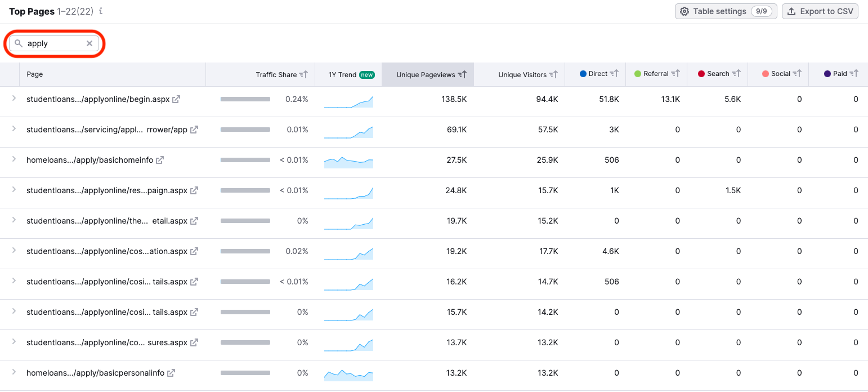Expand the the...etail.aspx row
Viewport: 868px width, 392px height.
click(x=14, y=220)
